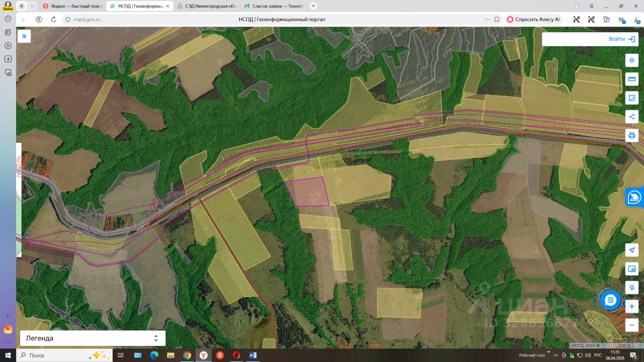Click the taskbar clock showing 11:35
This screenshot has height=362, width=644.
pyautogui.click(x=615, y=355)
